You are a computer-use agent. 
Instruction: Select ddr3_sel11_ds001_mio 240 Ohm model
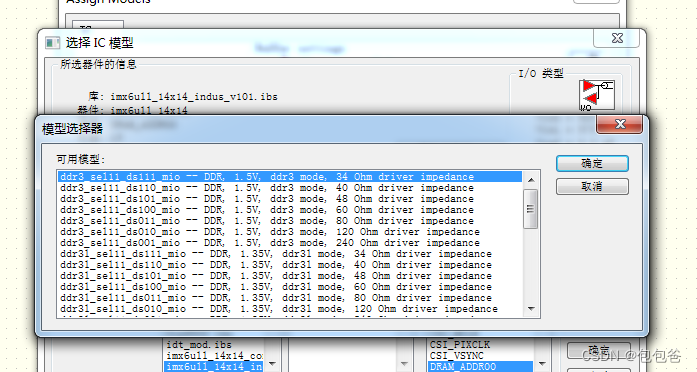290,243
